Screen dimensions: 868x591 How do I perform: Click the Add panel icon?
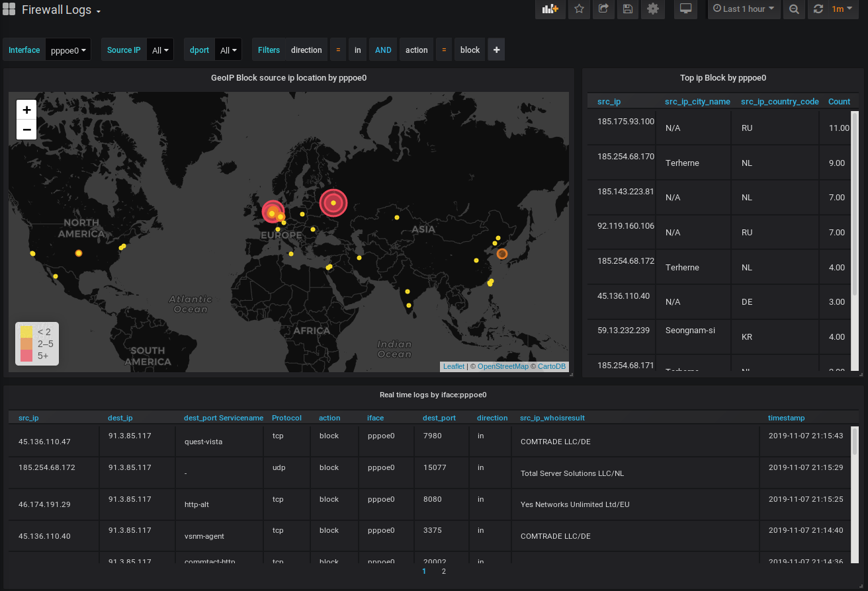point(550,9)
